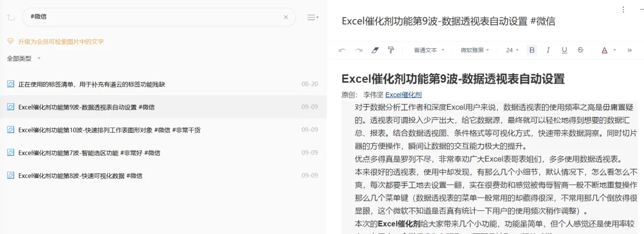This screenshot has height=234, width=644.
Task: Toggle strikethrough formatting
Action: [581, 50]
